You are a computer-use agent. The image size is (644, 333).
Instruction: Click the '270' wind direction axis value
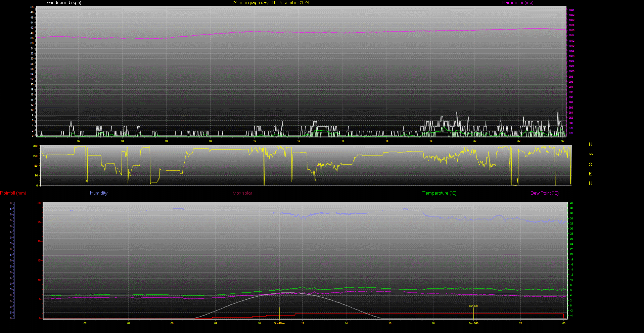(35, 156)
